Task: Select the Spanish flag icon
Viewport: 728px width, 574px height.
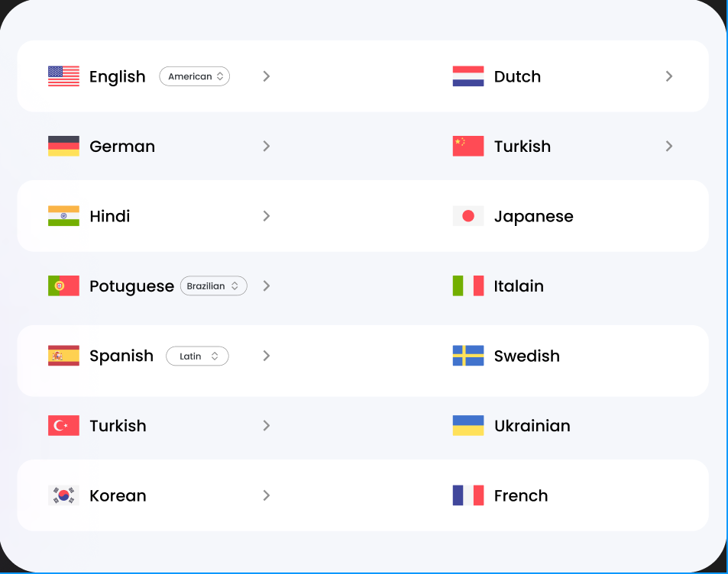Action: [63, 356]
